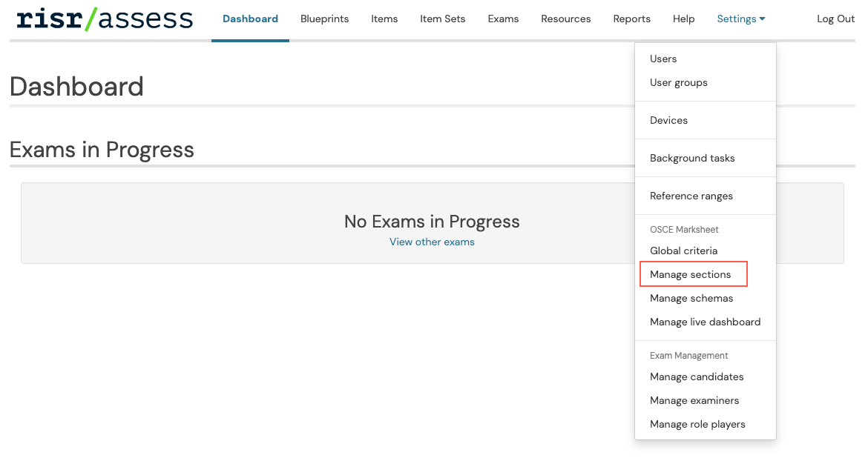Open Manage role players

pyautogui.click(x=697, y=423)
